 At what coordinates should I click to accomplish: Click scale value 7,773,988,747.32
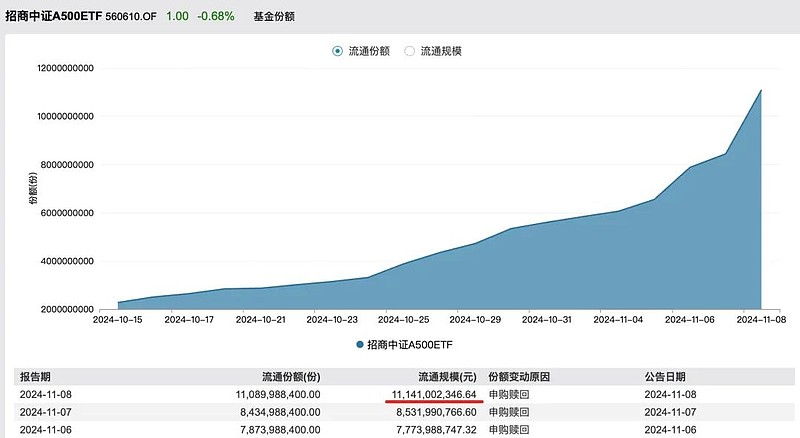point(437,430)
